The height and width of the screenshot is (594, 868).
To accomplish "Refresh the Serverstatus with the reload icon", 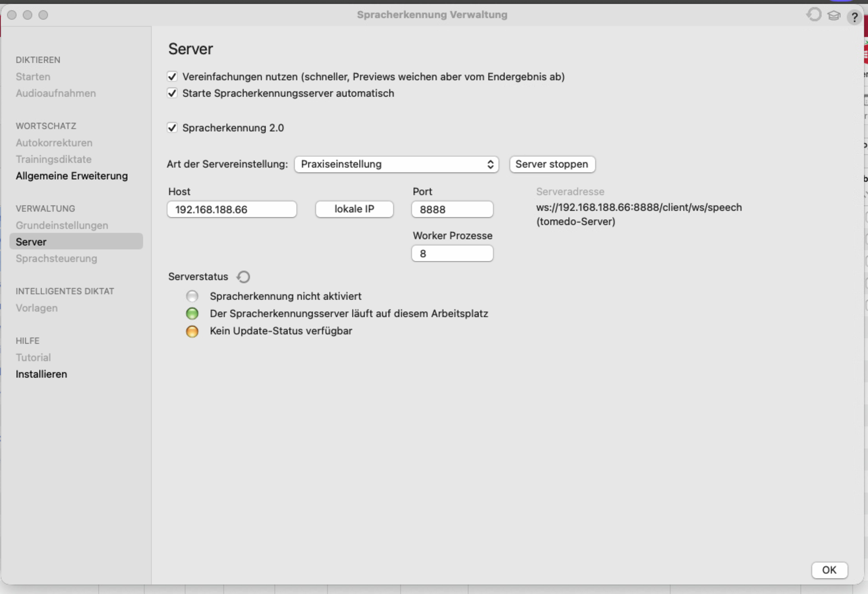I will click(x=243, y=277).
